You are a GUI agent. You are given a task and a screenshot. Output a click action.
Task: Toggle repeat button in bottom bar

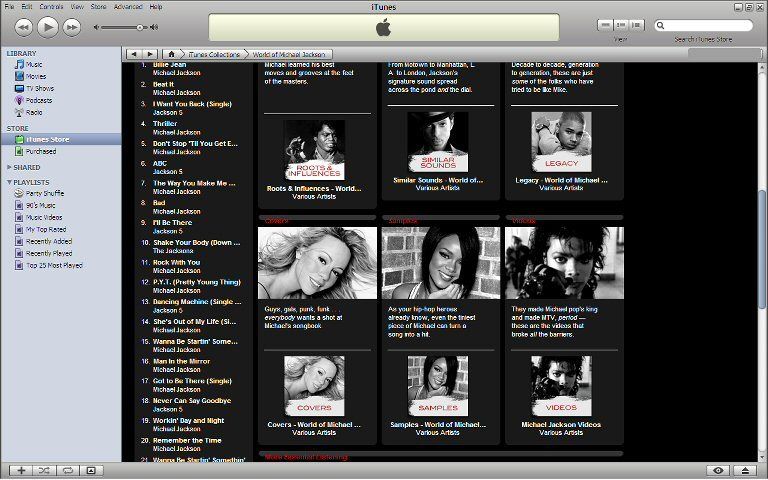[x=68, y=471]
